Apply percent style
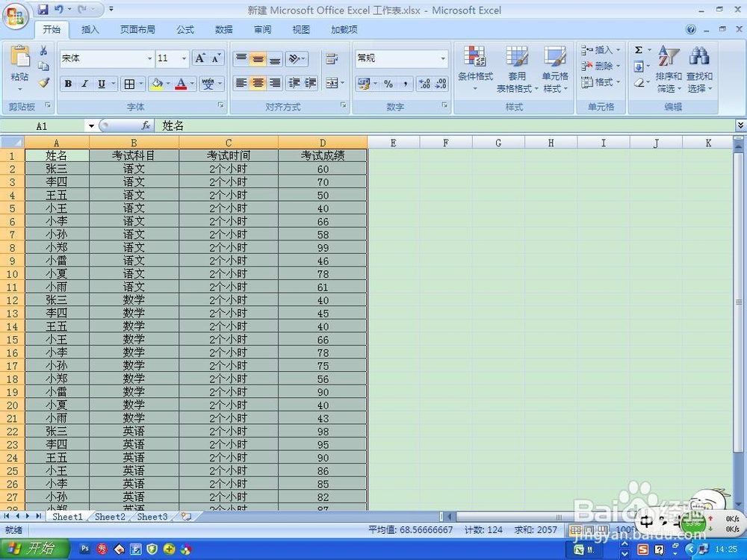Viewport: 747px width, 560px height. click(388, 84)
